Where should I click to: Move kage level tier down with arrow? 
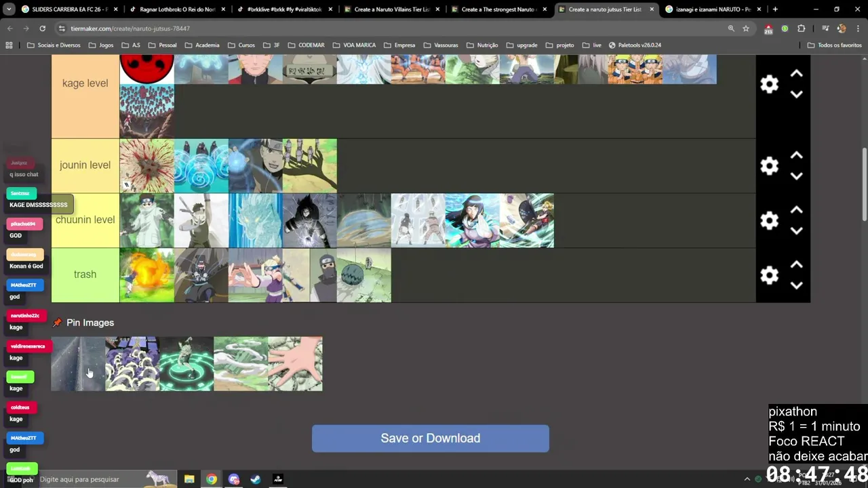tap(797, 94)
